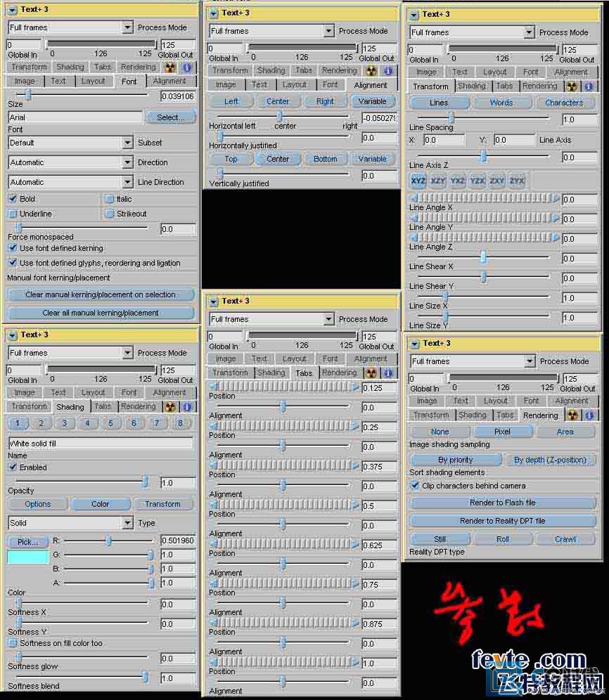This screenshot has height=700, width=609.
Task: Click the Opacity slider
Action: pos(82,481)
